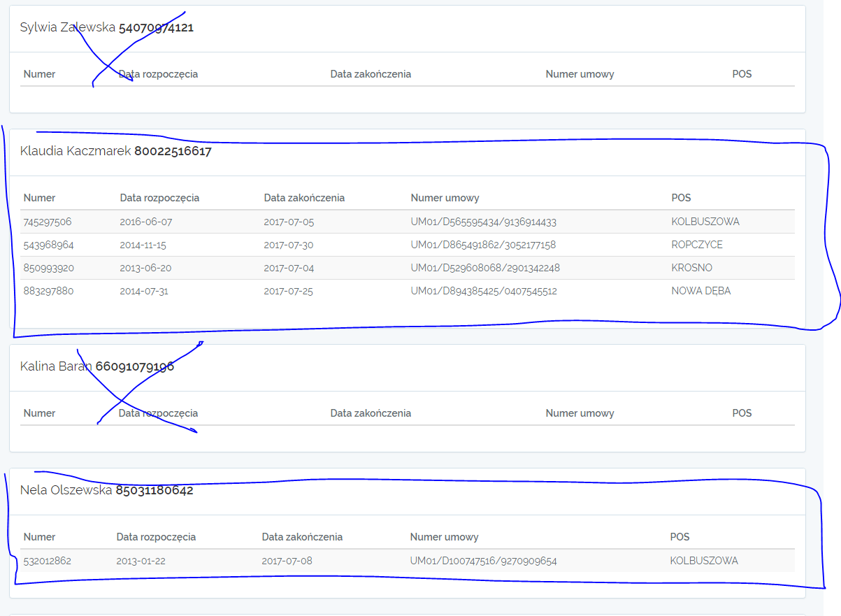Select the NOWA DEBA POS link
Image resolution: width=841 pixels, height=616 pixels.
coord(701,291)
